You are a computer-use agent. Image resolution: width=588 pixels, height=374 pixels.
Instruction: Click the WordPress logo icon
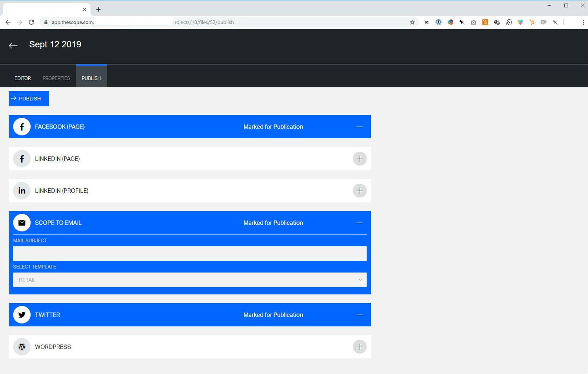[x=22, y=347]
